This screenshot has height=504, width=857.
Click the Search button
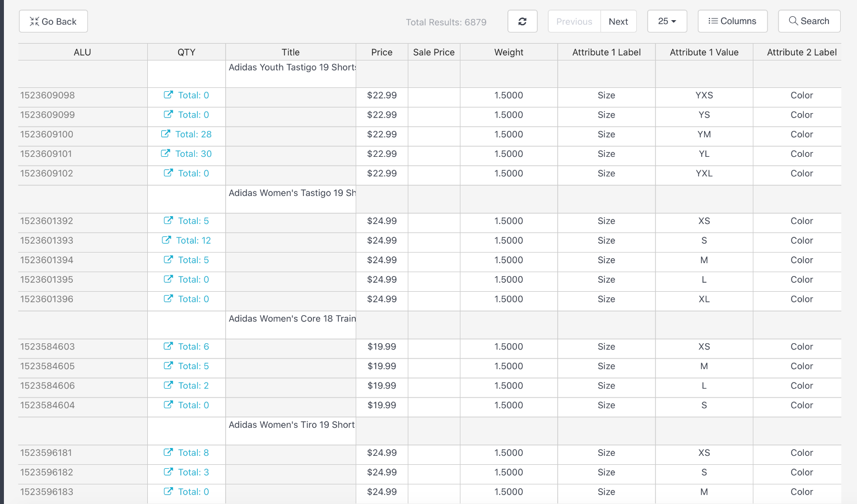[809, 21]
